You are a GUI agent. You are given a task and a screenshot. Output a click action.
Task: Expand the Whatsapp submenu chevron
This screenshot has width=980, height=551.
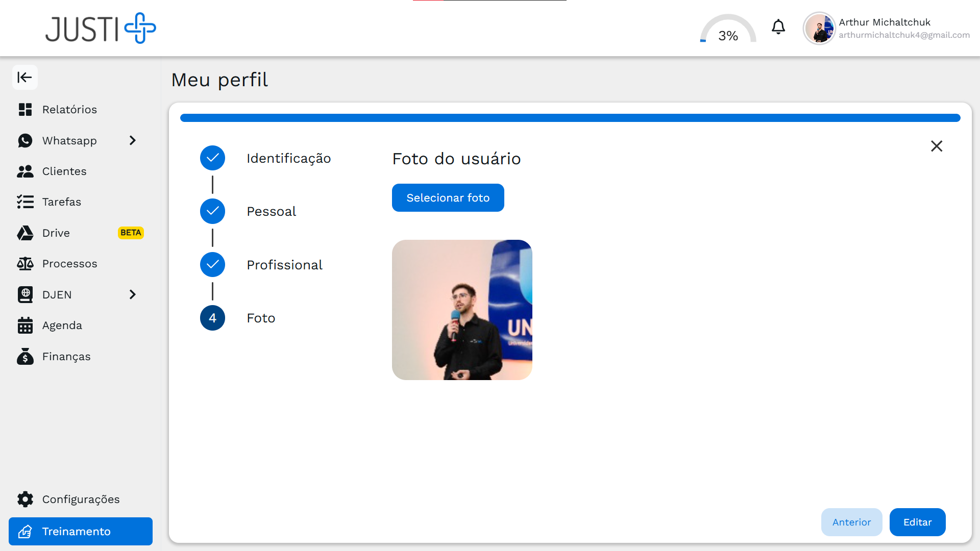point(133,140)
